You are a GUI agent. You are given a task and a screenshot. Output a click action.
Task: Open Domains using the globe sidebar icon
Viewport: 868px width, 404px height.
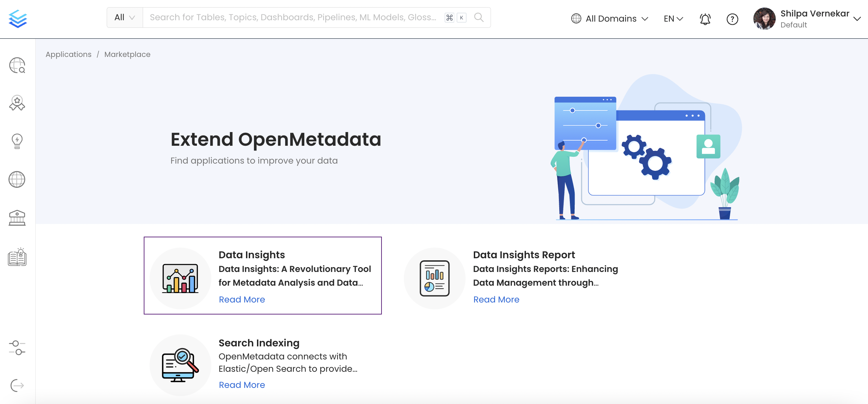tap(17, 179)
